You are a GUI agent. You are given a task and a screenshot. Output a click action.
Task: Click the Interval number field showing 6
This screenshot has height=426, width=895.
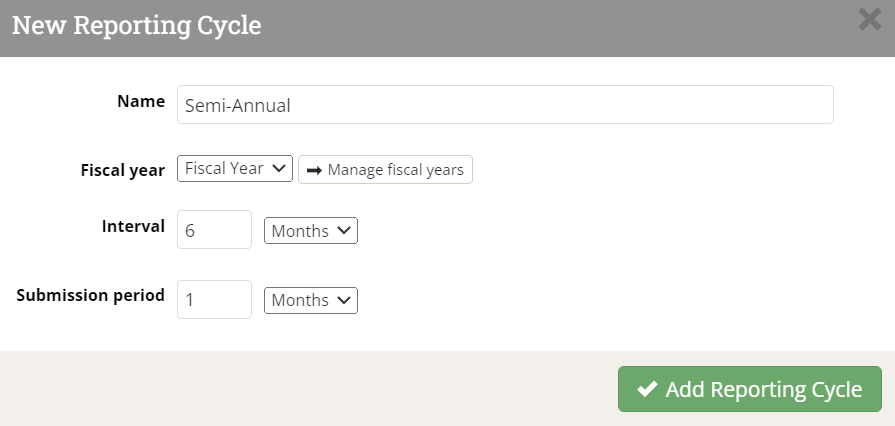[x=214, y=230]
